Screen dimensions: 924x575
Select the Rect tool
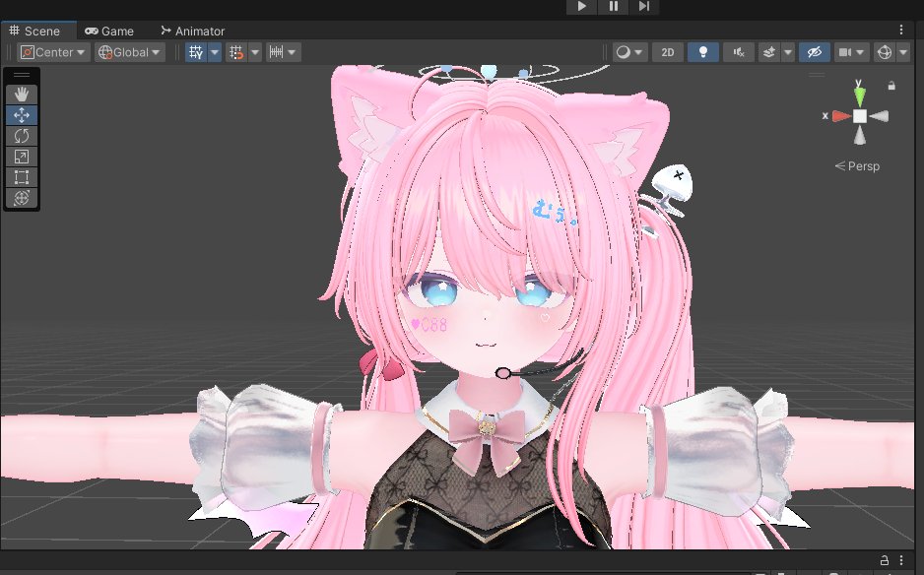(x=22, y=177)
